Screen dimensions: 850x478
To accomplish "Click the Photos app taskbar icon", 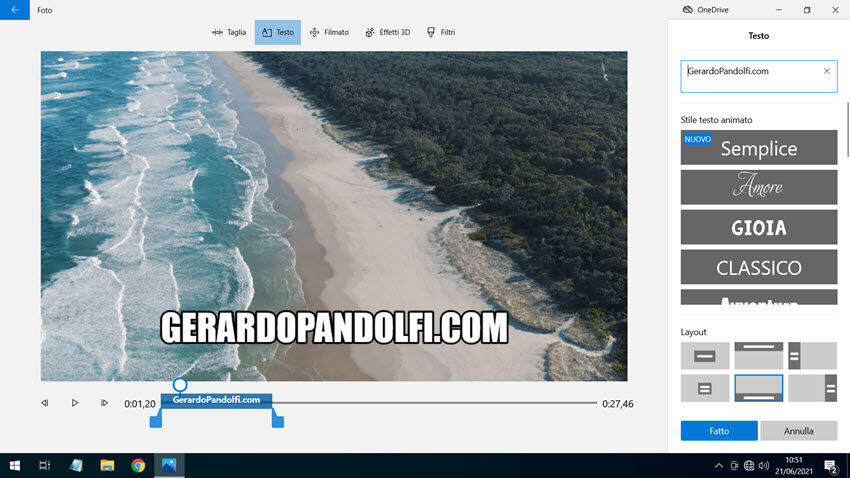I will [x=169, y=466].
